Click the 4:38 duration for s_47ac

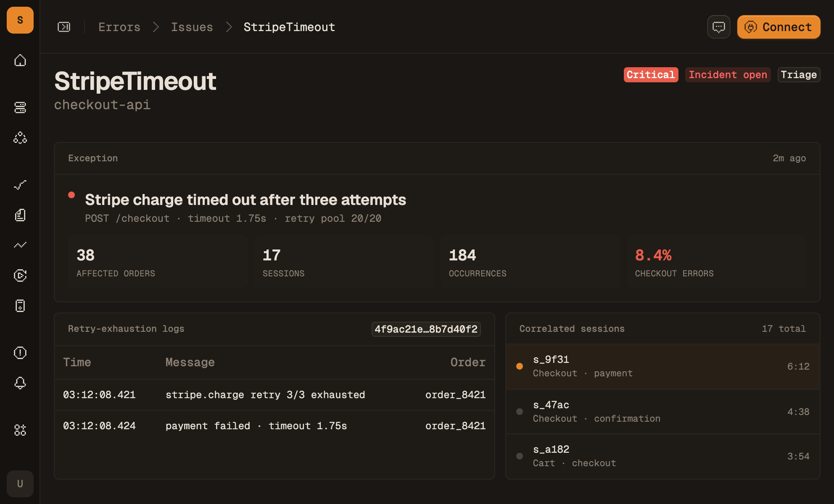point(798,412)
